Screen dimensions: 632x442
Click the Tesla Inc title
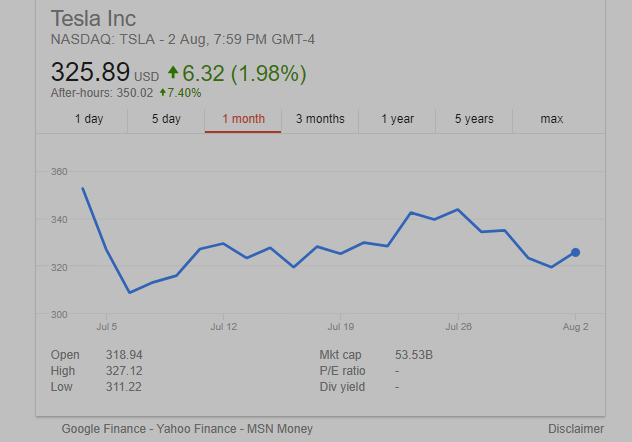(x=93, y=19)
